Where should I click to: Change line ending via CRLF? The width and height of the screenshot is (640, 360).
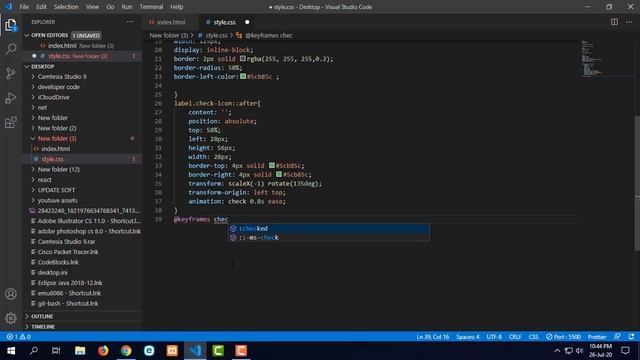pyautogui.click(x=515, y=337)
